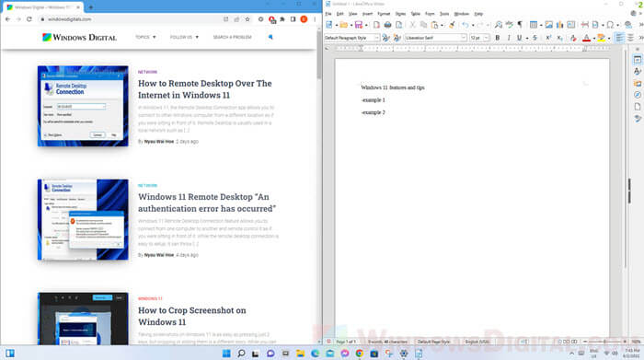Toggle Formatting Marks pilcrow icon
The width and height of the screenshot is (644, 360).
[x=520, y=25]
